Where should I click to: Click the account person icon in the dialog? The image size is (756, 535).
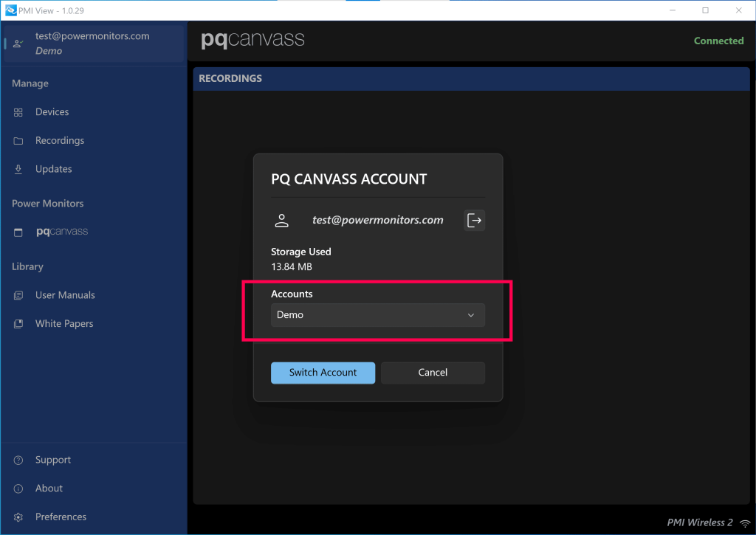coord(281,220)
